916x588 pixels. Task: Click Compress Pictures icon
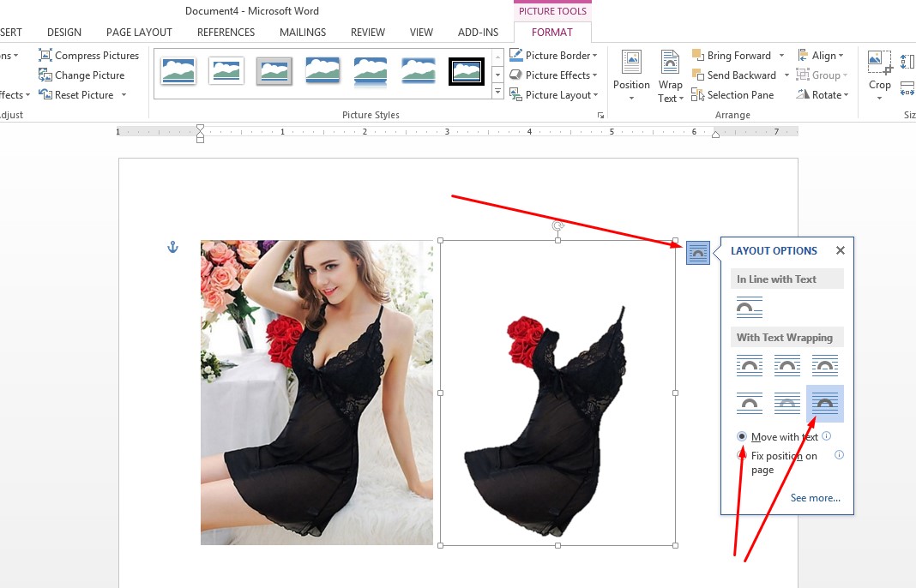pyautogui.click(x=45, y=56)
